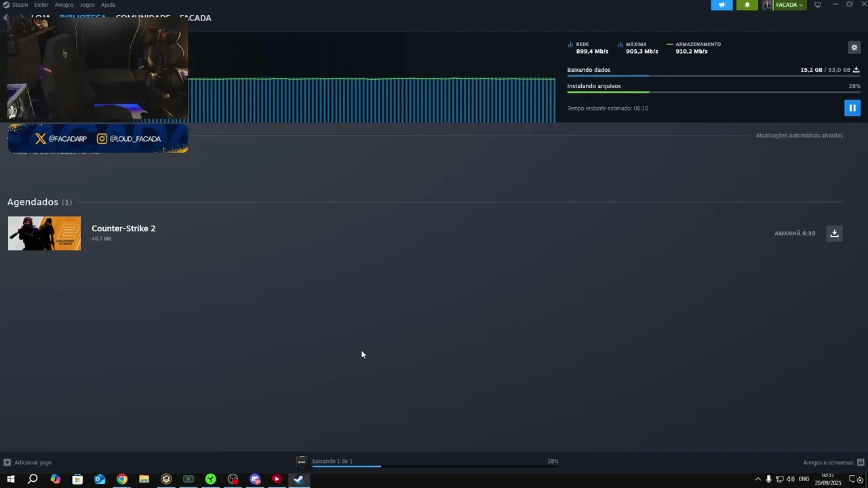
Task: Open the announcements megaphone icon
Action: coord(722,5)
